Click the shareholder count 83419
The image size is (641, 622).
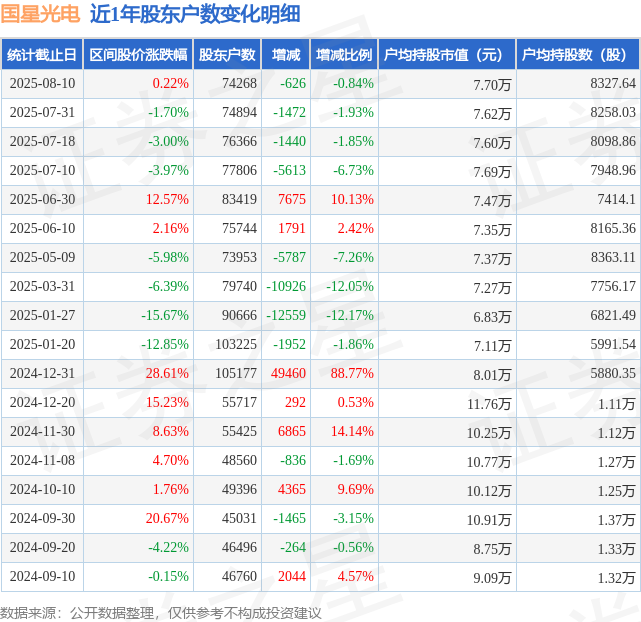point(240,199)
